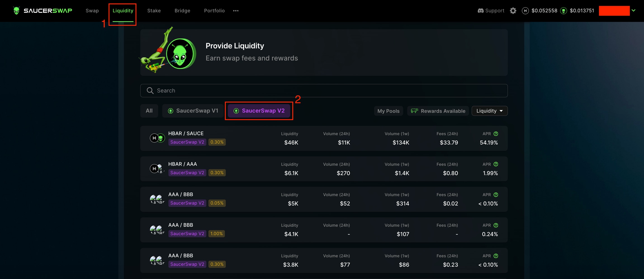
Task: Click the SaucerSwap V1 tab alien icon
Action: pos(171,111)
